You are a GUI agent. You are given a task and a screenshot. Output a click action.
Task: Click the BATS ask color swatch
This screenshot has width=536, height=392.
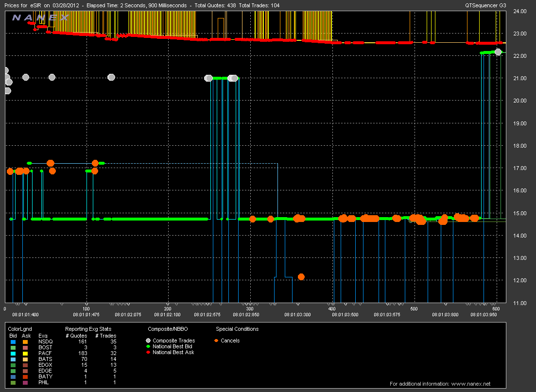click(x=25, y=359)
